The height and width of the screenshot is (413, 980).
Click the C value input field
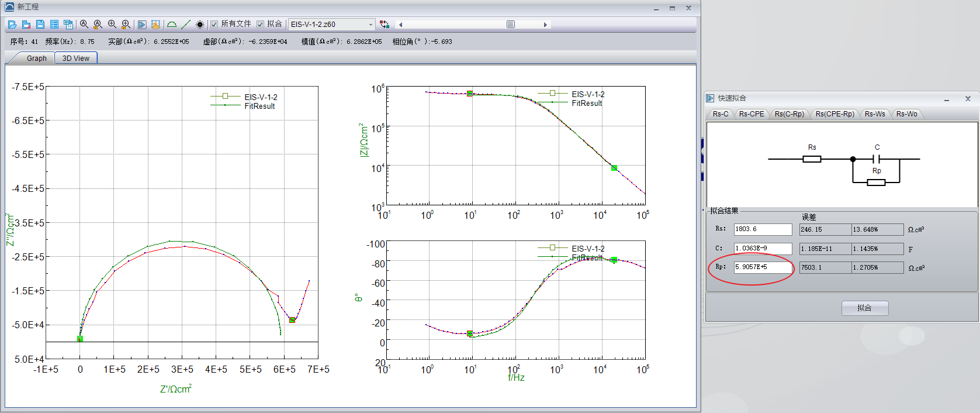(x=763, y=249)
